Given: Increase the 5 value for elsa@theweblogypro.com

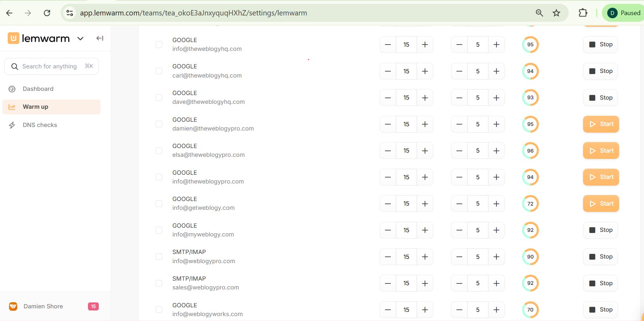Looking at the screenshot, I should (496, 151).
